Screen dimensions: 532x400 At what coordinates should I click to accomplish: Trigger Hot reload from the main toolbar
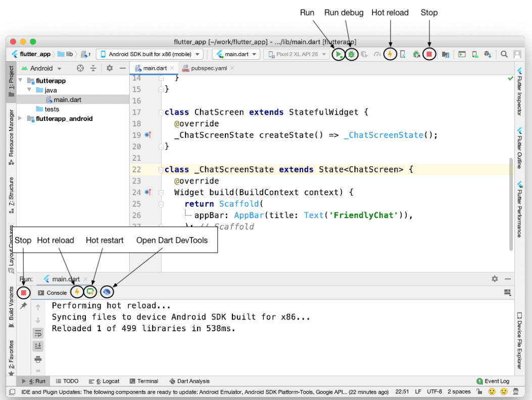(390, 54)
